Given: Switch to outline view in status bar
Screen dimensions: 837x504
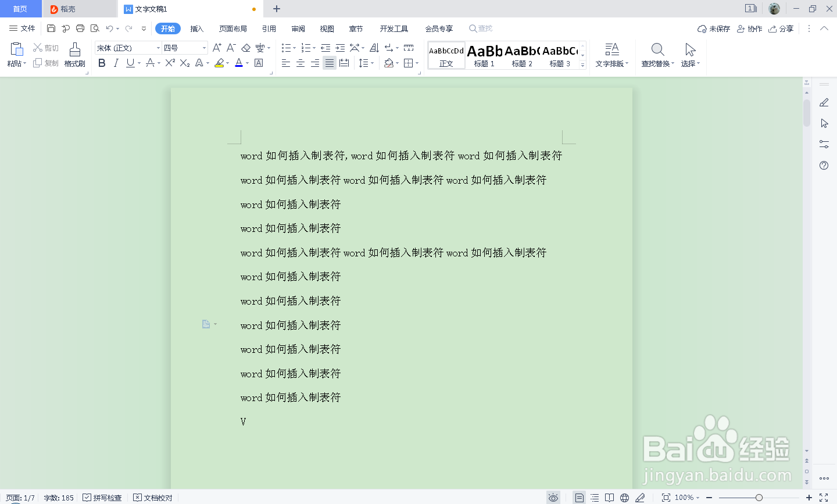Looking at the screenshot, I should 594,498.
